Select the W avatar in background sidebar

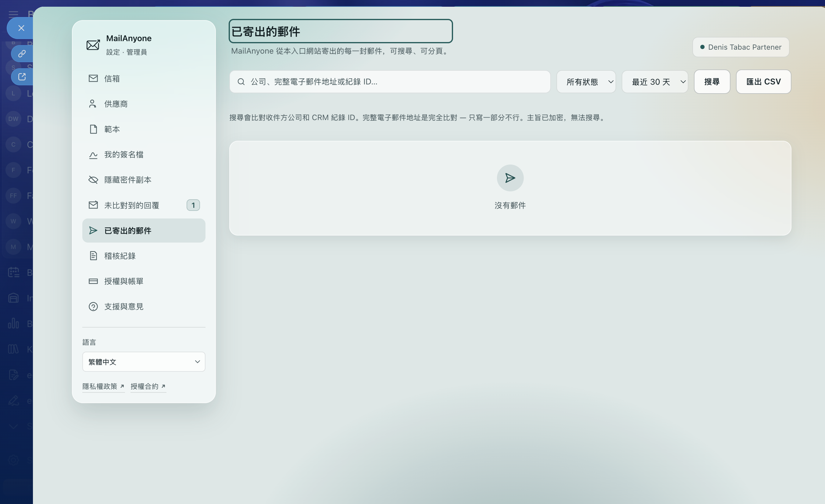tap(13, 221)
